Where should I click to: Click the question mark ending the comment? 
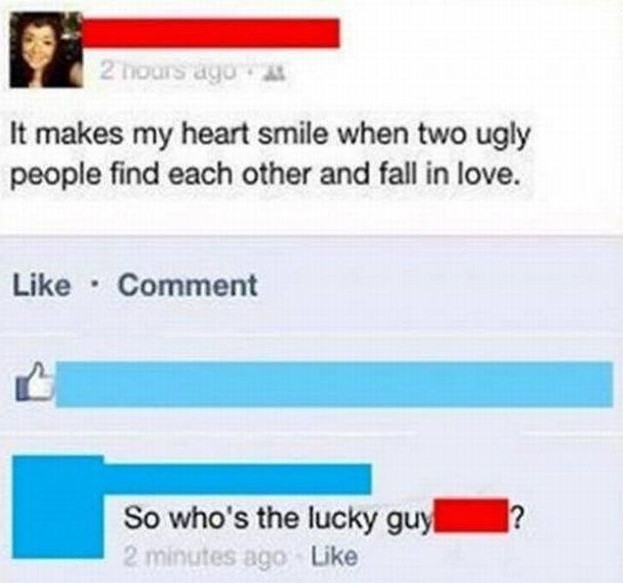coord(517,518)
